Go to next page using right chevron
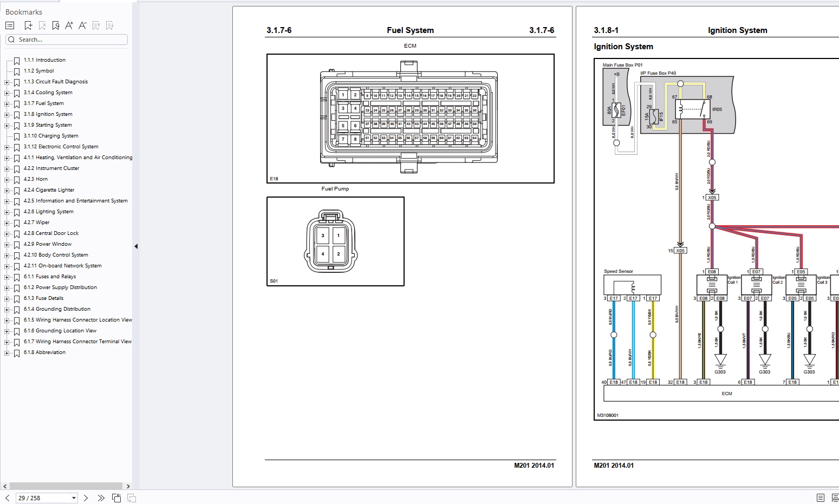839x504 pixels. 86,498
